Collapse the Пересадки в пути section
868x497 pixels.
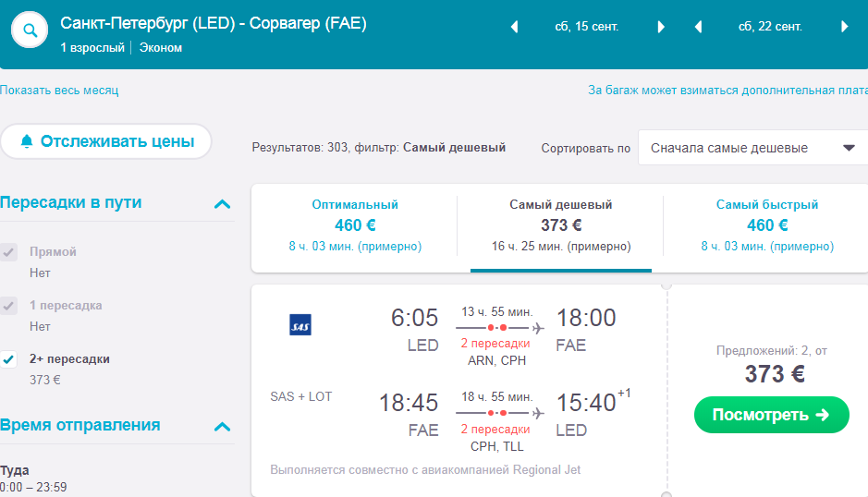click(x=222, y=203)
